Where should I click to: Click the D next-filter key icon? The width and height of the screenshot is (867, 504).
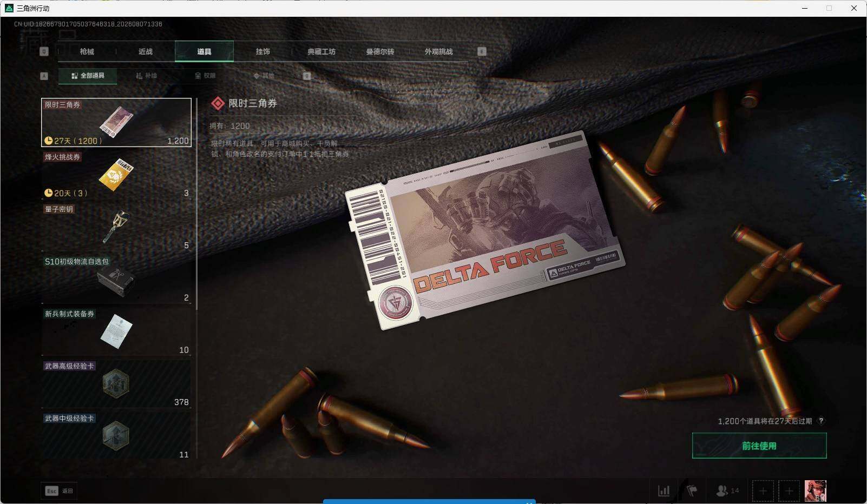pos(307,76)
